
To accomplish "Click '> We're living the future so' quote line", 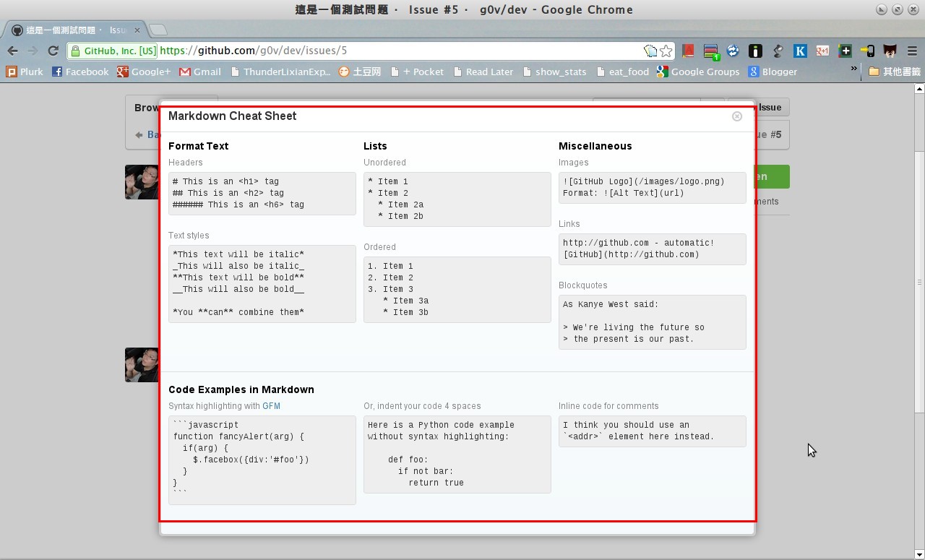I will coord(634,327).
